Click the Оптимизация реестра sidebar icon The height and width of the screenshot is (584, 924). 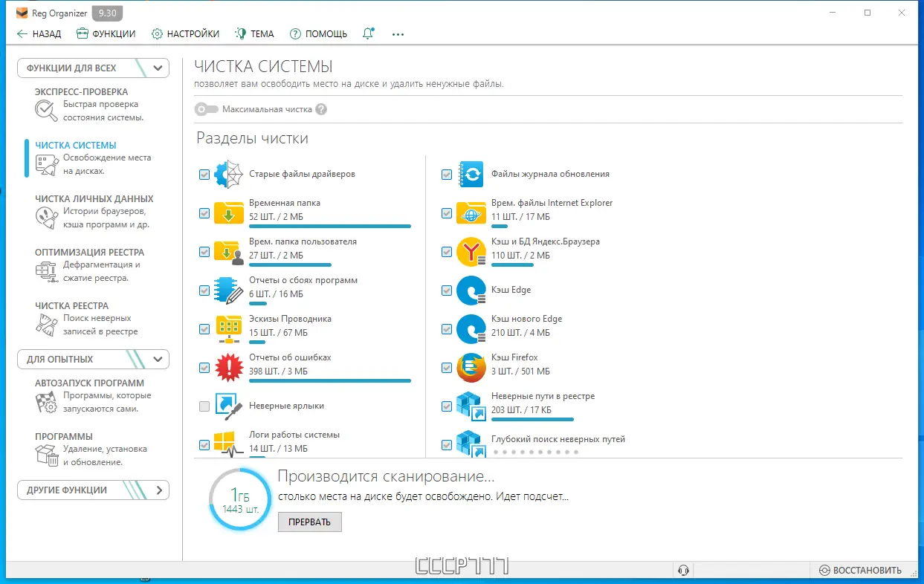coord(46,272)
